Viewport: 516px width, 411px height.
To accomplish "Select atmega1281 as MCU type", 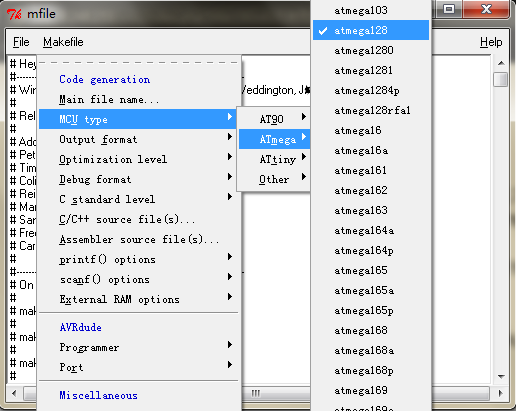I will (x=371, y=70).
